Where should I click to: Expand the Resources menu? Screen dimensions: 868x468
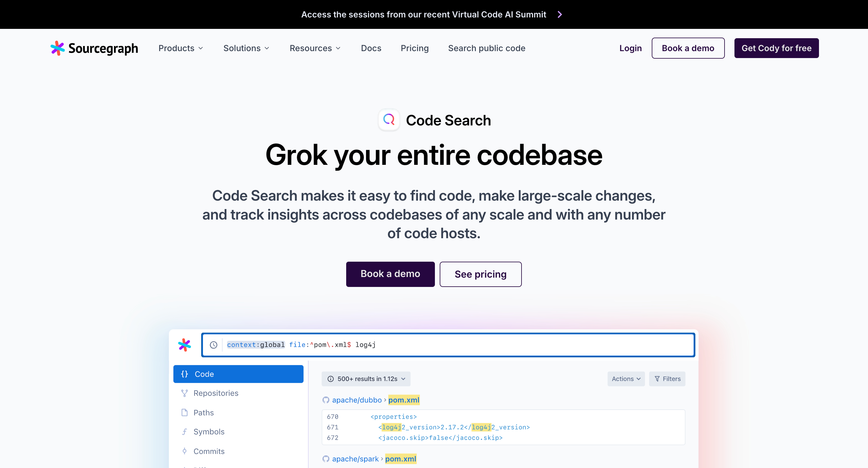tap(315, 48)
